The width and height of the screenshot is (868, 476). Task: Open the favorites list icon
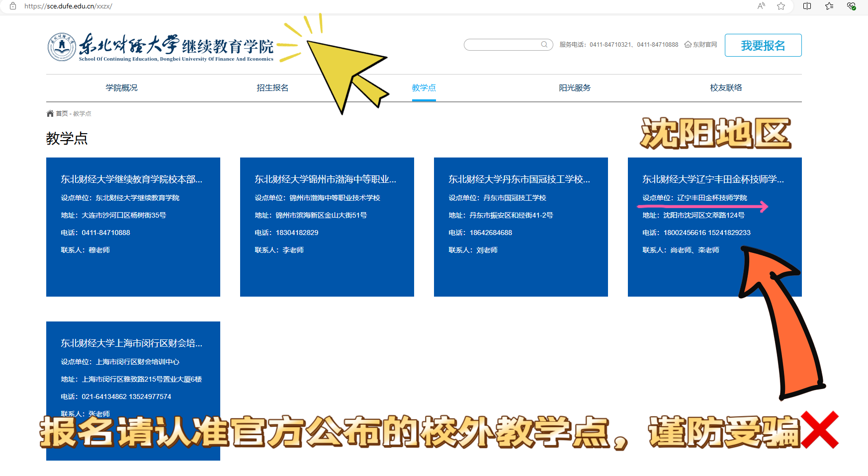click(829, 6)
